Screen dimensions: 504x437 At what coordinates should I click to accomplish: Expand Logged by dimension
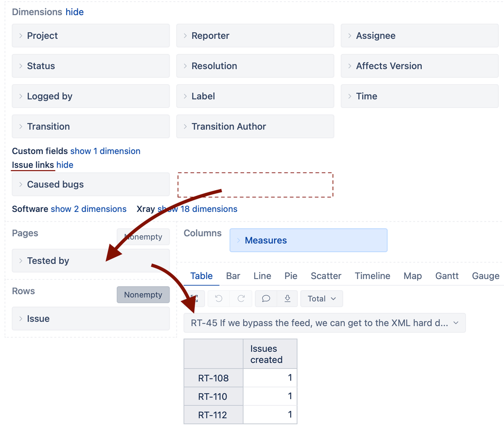(91, 96)
